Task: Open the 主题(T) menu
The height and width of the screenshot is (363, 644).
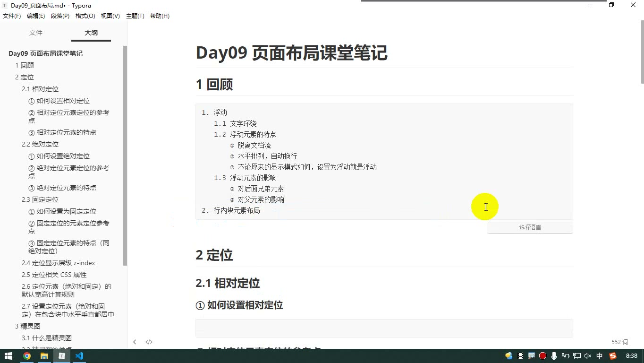Action: pos(135,16)
